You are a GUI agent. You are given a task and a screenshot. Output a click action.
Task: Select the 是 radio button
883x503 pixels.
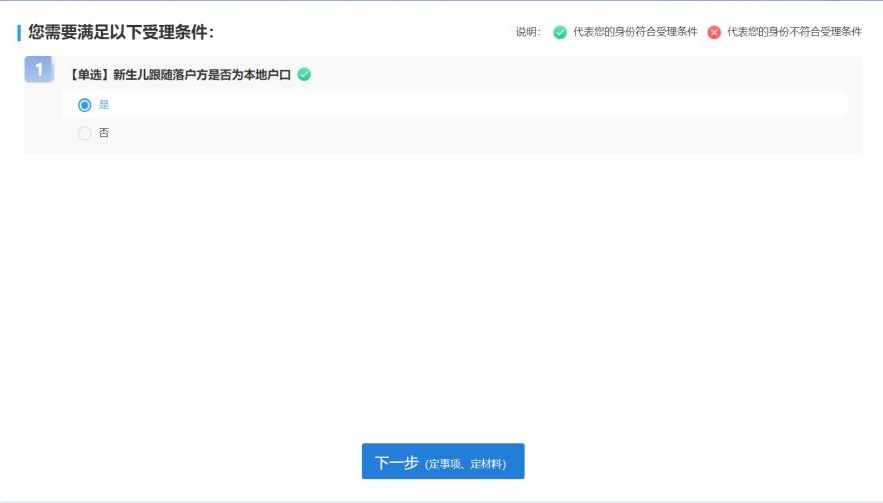coord(85,105)
